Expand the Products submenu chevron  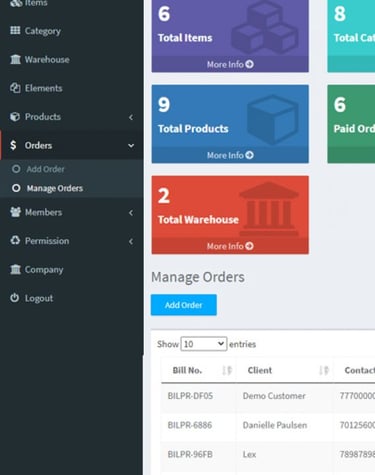(x=131, y=117)
